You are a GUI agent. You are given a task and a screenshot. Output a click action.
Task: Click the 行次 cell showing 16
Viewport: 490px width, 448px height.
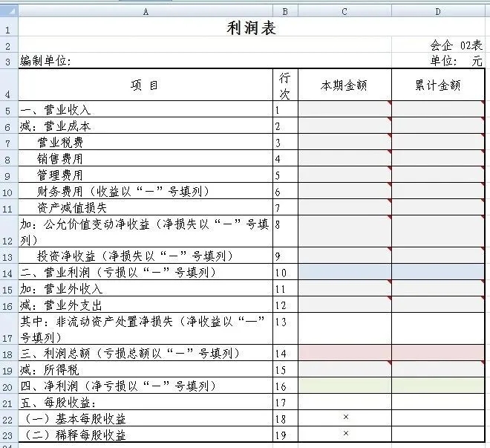coord(285,386)
